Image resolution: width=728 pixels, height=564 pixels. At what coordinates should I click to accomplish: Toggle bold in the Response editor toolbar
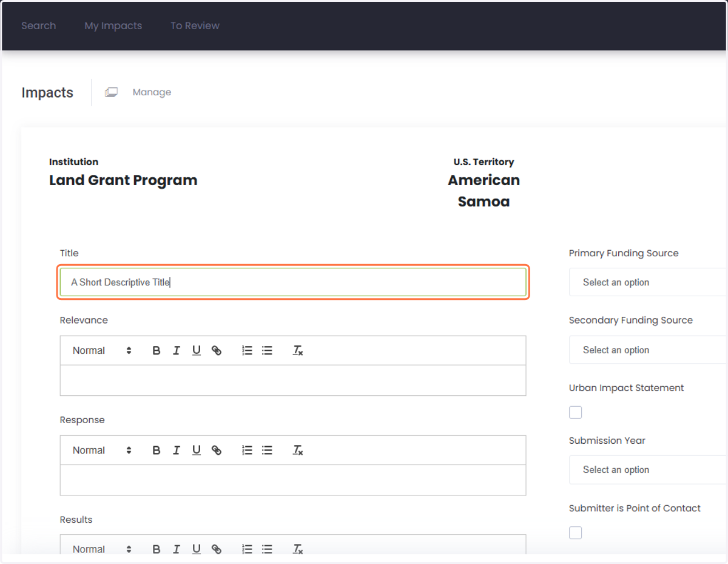pyautogui.click(x=157, y=450)
